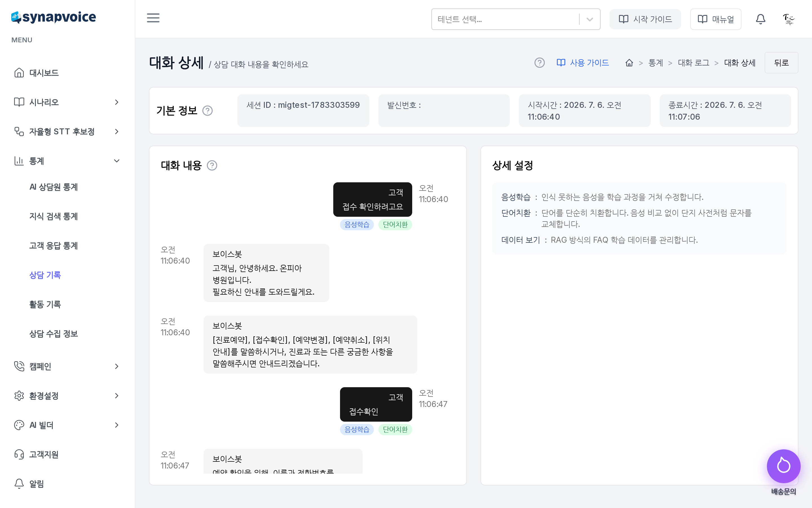Select customer message 접수확인 bubble
Viewport: 812px width, 508px height.
coord(376,404)
